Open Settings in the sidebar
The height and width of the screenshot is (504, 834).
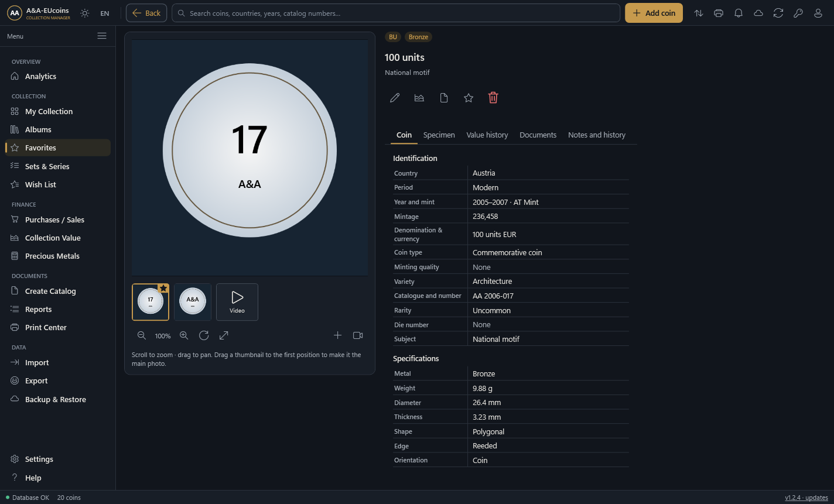click(57, 460)
